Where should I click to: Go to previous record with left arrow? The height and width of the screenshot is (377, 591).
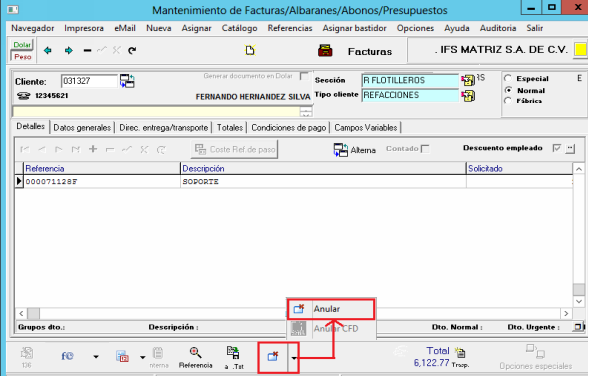coord(48,51)
